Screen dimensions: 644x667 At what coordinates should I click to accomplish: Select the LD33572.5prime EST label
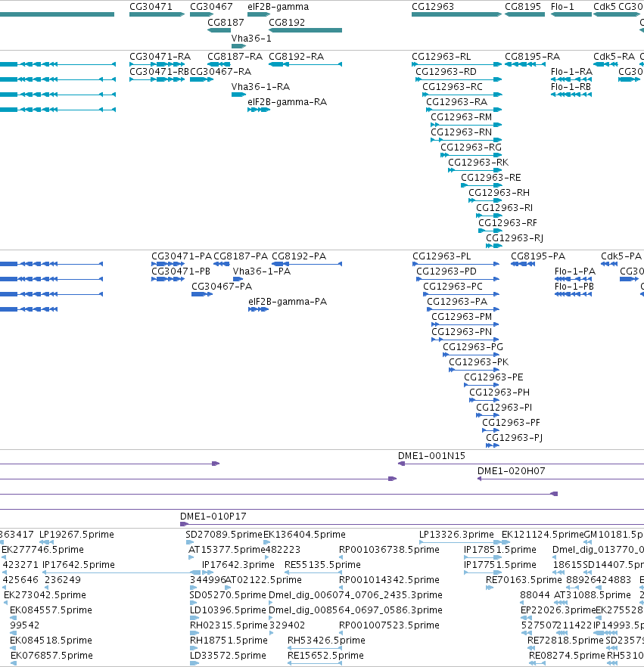click(228, 656)
